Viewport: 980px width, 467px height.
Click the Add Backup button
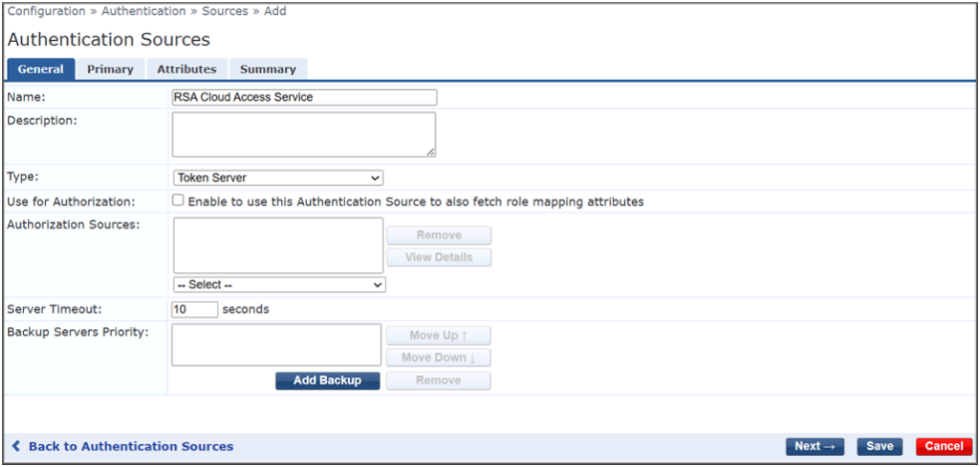point(327,380)
